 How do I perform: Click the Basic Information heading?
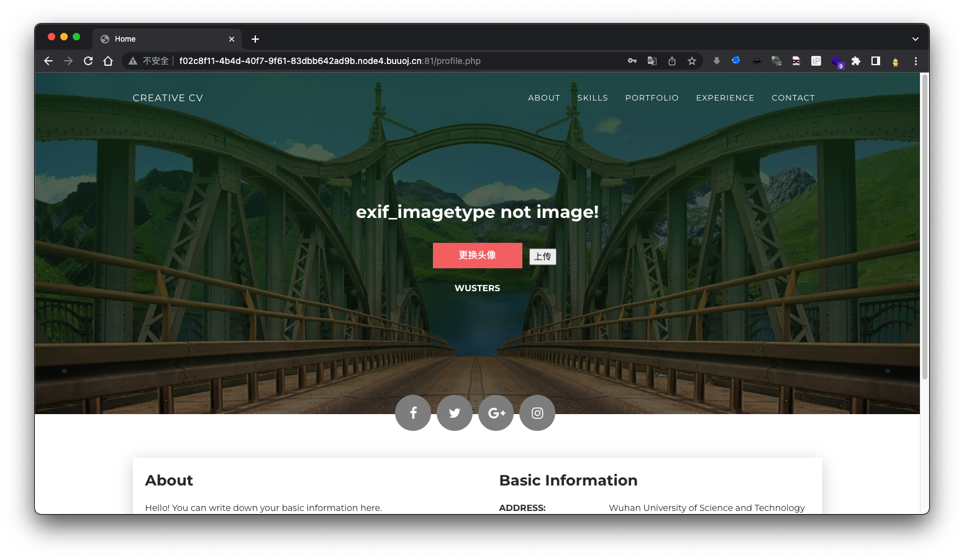point(568,481)
